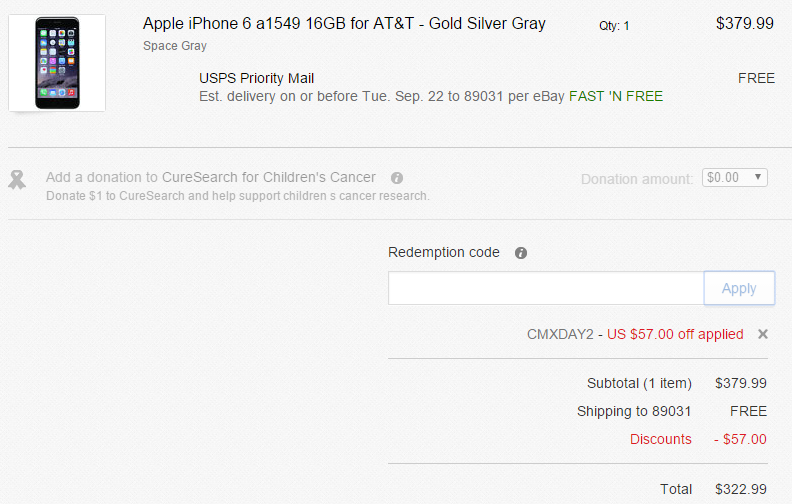Open the Apple iPhone 6 a1549 item title
This screenshot has width=792, height=504.
(344, 24)
